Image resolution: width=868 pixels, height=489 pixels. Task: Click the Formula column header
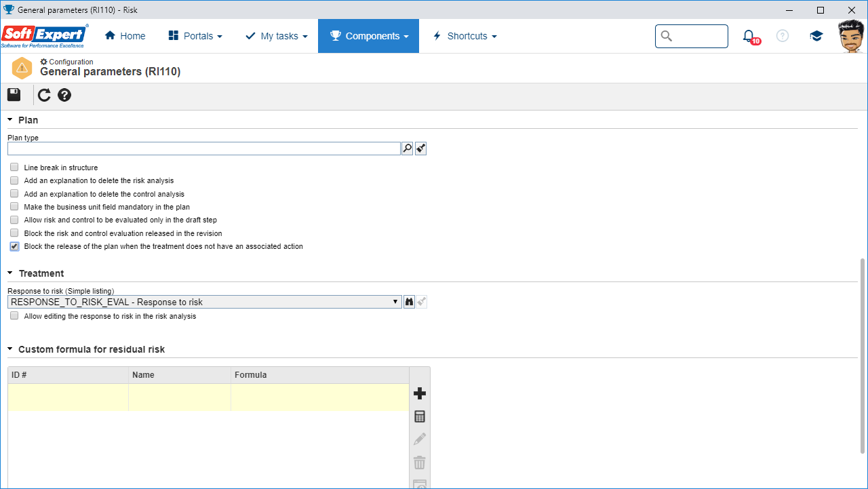(x=320, y=375)
